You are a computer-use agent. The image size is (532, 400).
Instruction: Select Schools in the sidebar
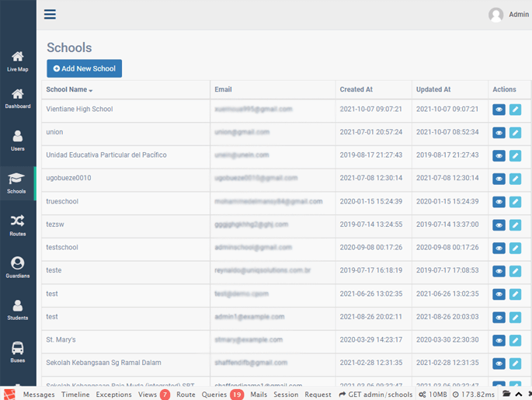pyautogui.click(x=16, y=183)
